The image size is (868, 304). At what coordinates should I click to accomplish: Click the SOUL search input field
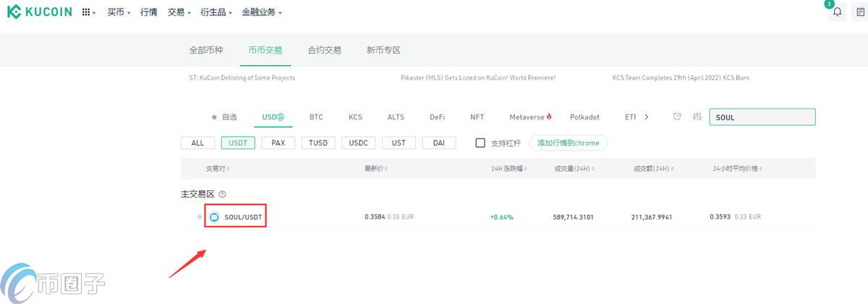(x=762, y=117)
